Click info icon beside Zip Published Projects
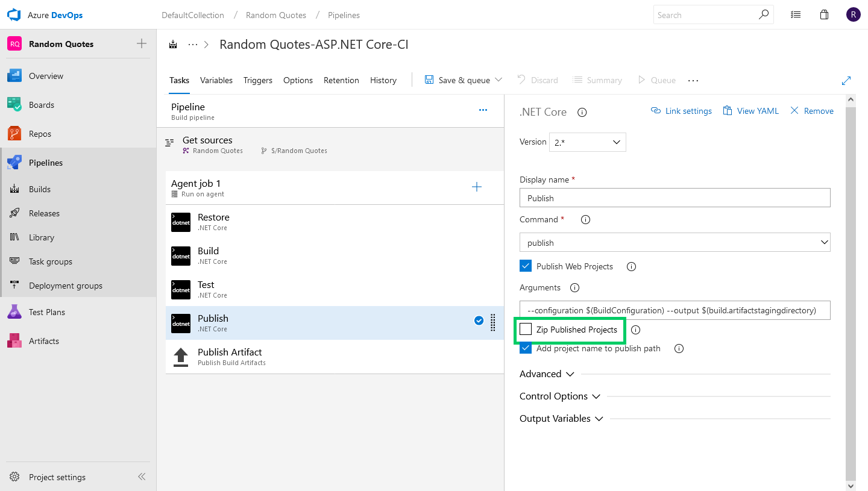 (635, 330)
